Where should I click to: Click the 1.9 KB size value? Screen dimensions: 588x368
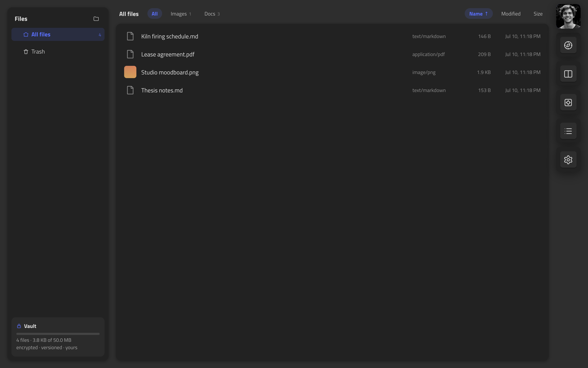(483, 72)
